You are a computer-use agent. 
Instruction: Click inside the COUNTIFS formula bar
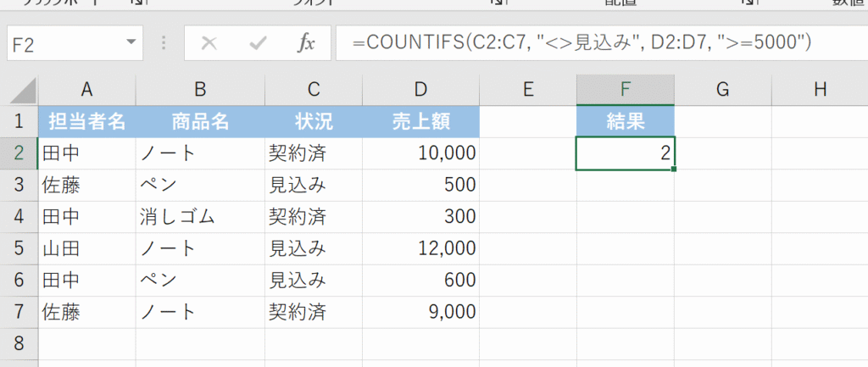(601, 42)
